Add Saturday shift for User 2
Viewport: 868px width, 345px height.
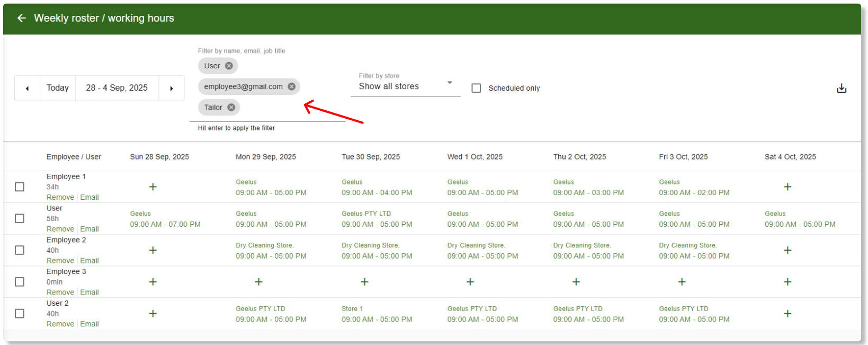tap(787, 314)
